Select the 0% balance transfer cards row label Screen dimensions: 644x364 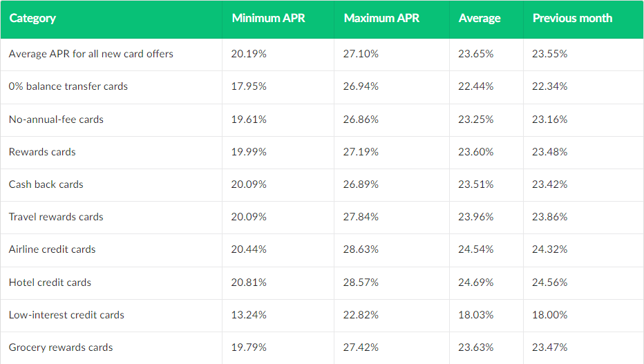[x=68, y=86]
